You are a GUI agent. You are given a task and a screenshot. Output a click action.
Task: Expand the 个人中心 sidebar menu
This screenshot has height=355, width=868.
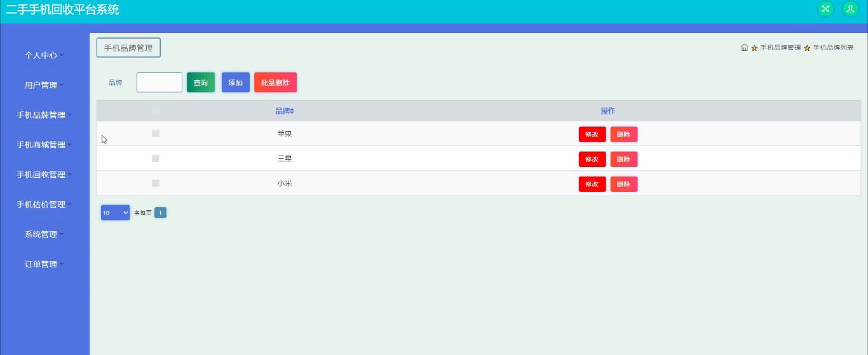coord(44,55)
